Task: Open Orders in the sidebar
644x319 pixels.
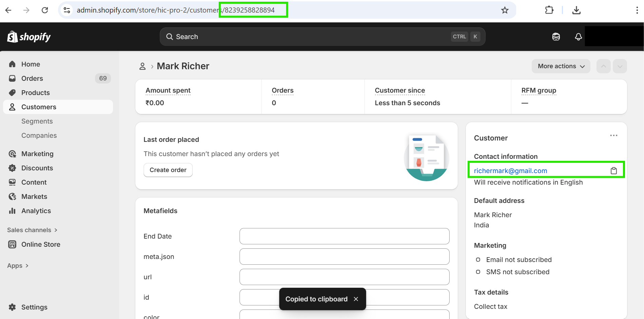Action: pos(32,78)
